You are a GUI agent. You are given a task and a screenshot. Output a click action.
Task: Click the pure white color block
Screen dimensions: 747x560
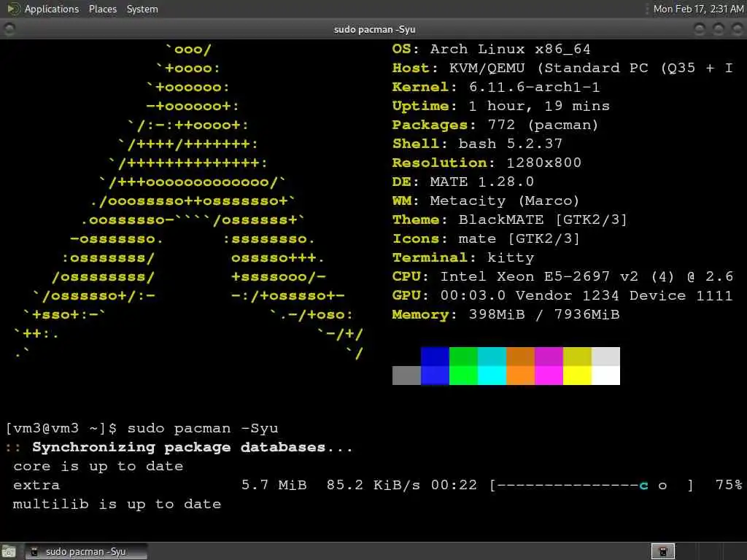click(605, 376)
